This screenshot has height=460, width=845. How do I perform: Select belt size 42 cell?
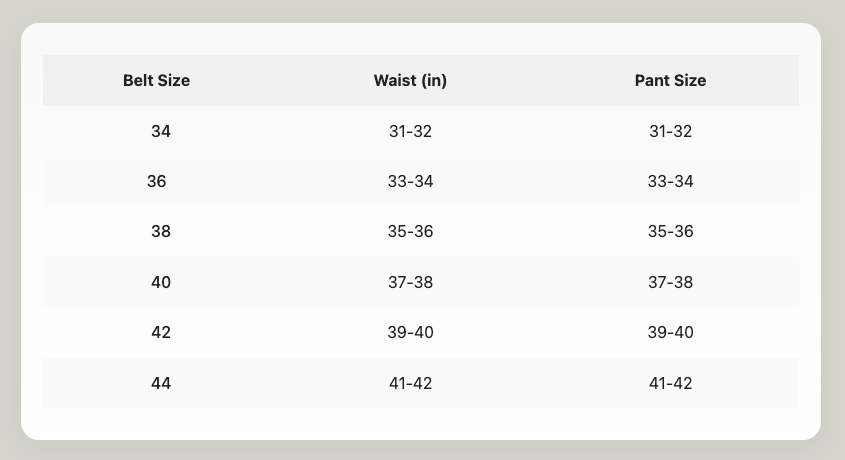161,332
